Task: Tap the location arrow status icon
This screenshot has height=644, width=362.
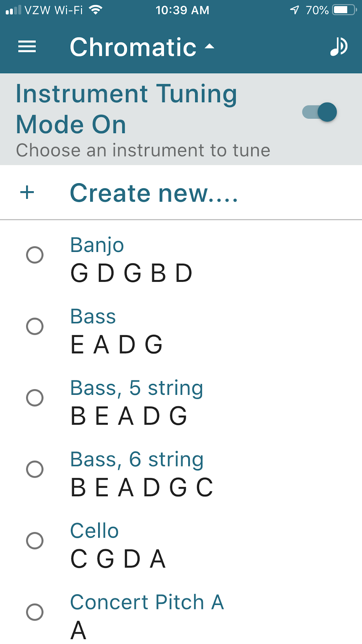Action: coord(294,10)
